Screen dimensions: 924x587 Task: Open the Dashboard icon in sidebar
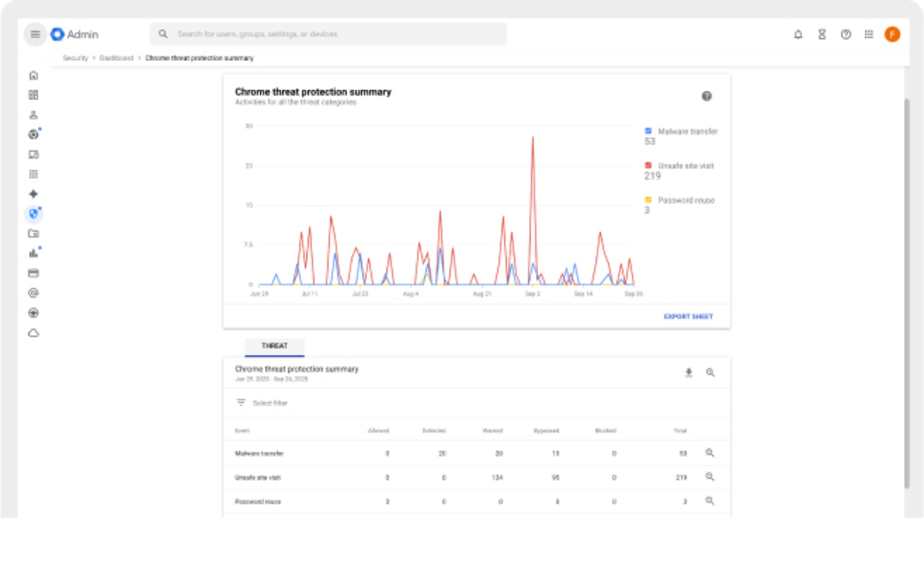33,95
